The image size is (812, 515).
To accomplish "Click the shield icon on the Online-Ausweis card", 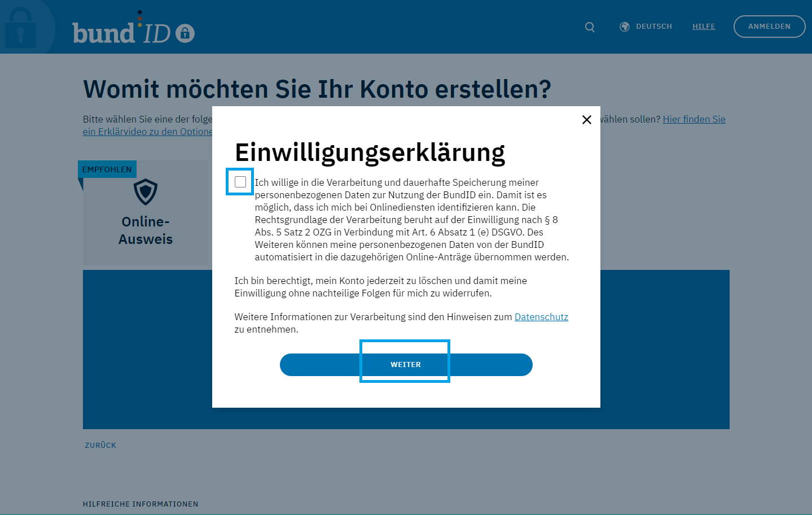I will [146, 192].
